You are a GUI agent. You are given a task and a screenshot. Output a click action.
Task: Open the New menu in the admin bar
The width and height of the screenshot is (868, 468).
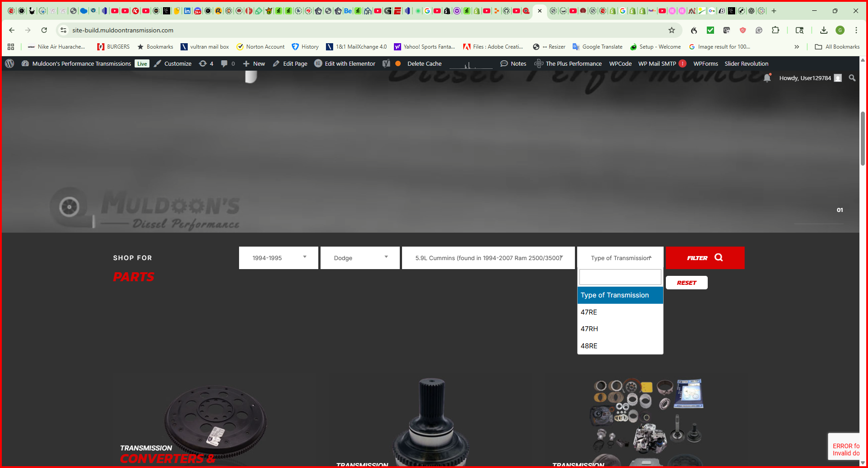click(x=253, y=63)
